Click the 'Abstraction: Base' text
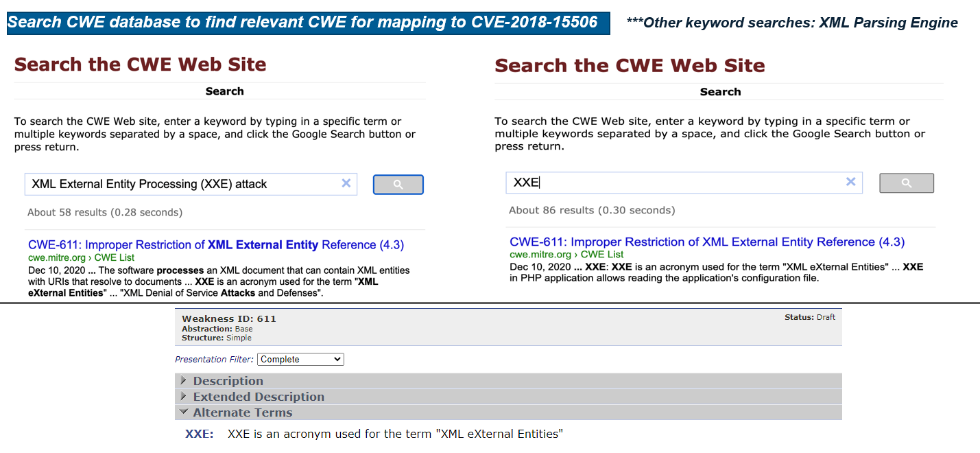 (217, 329)
